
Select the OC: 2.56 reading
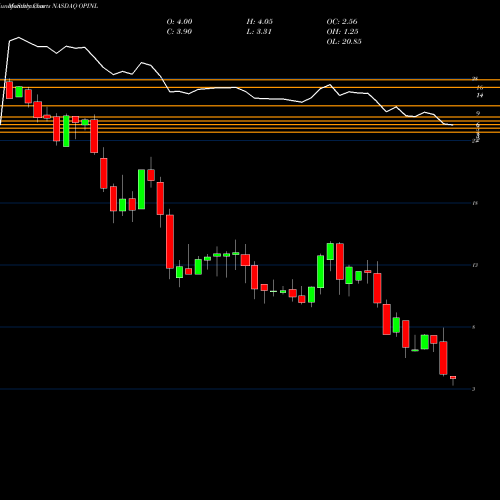(342, 22)
